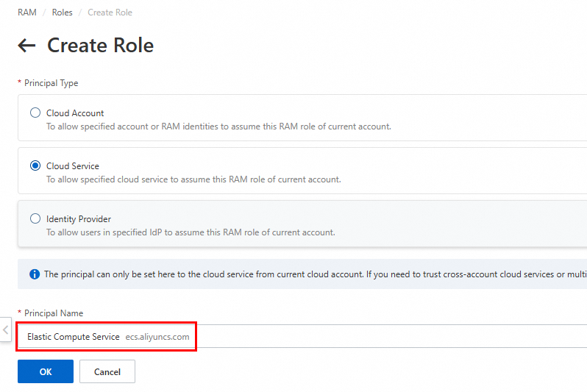Click the notice text about cross-account principals
Viewport: 587px width, 392px height.
point(316,274)
